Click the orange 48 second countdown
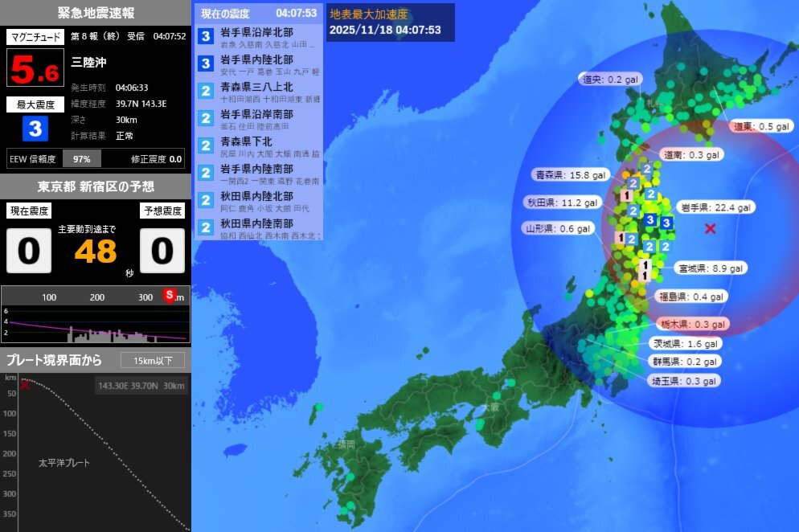 coord(95,250)
